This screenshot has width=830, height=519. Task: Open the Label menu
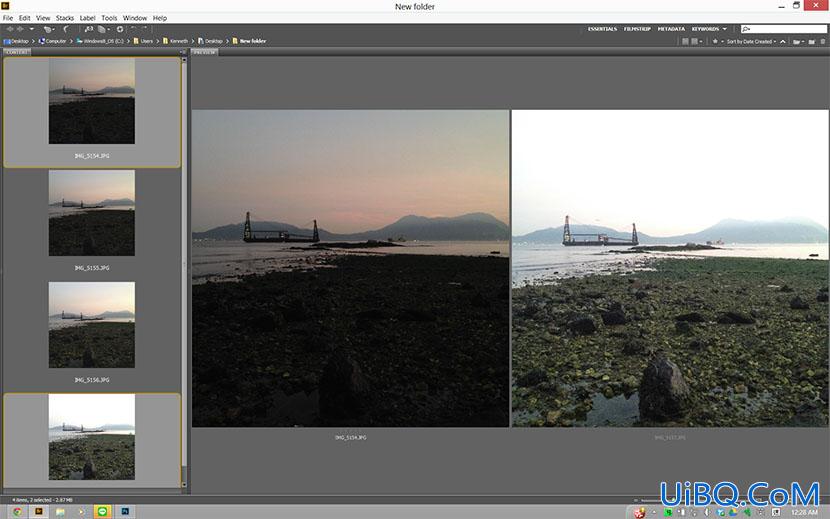[x=87, y=18]
